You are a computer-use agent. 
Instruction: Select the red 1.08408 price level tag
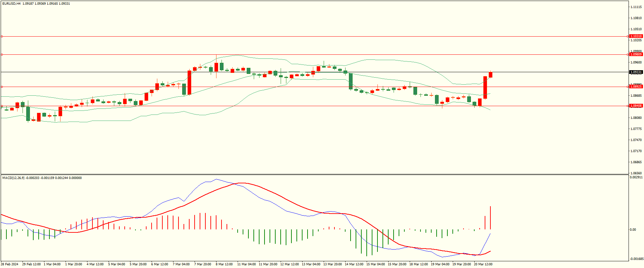[636, 106]
